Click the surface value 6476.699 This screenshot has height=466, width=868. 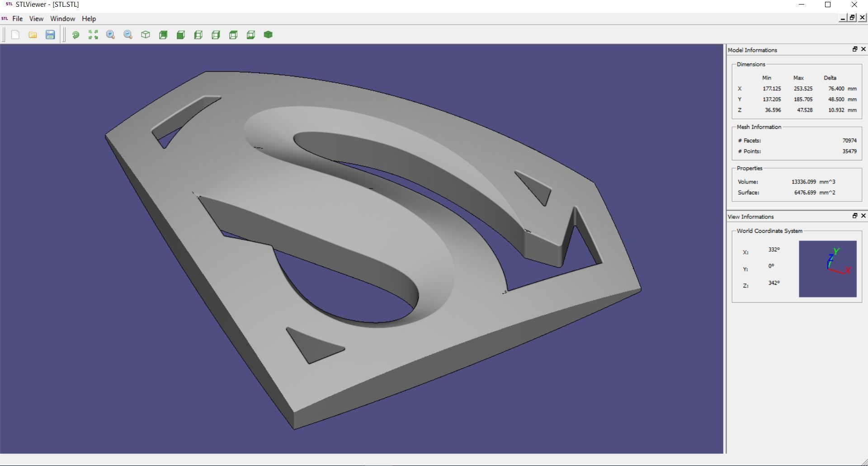[805, 193]
